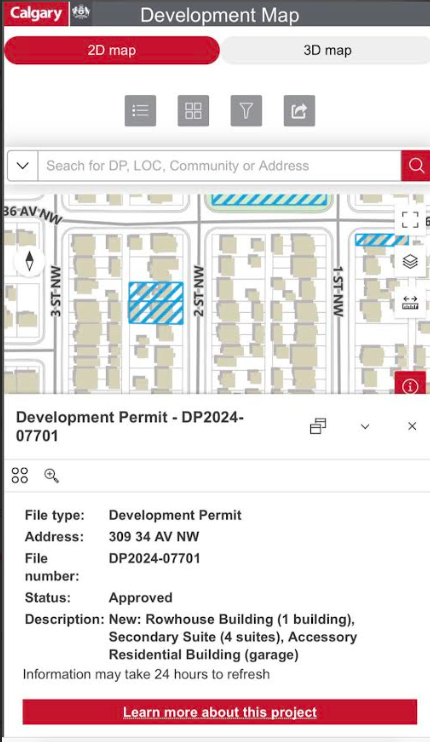Click the Calgary logo
Image resolution: width=430 pixels, height=742 pixels.
tap(36, 13)
